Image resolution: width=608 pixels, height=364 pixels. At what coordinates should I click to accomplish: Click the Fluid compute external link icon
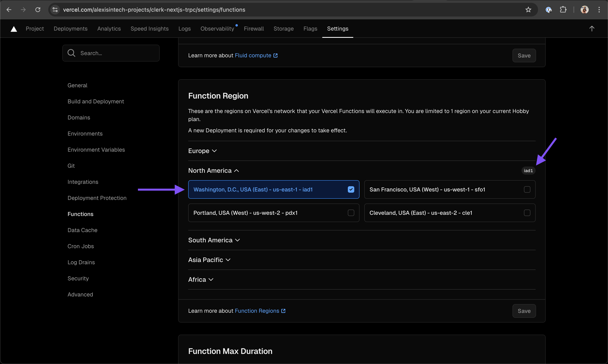275,56
